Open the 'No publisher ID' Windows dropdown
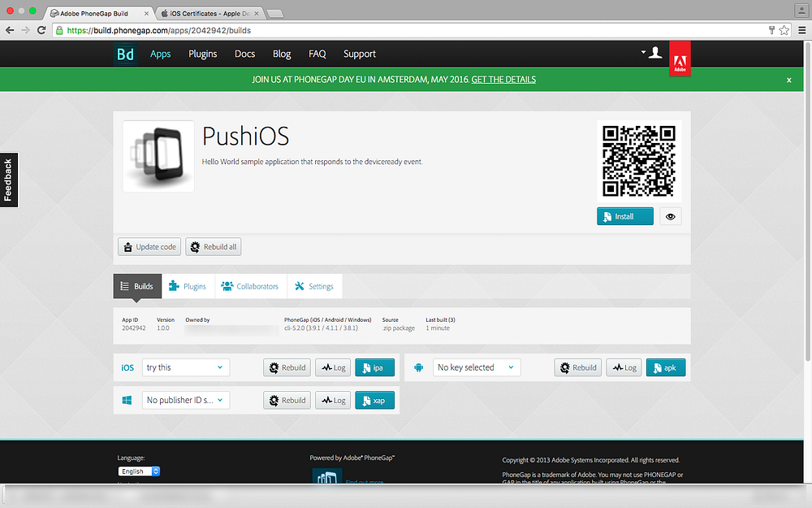The height and width of the screenshot is (508, 812). click(186, 400)
